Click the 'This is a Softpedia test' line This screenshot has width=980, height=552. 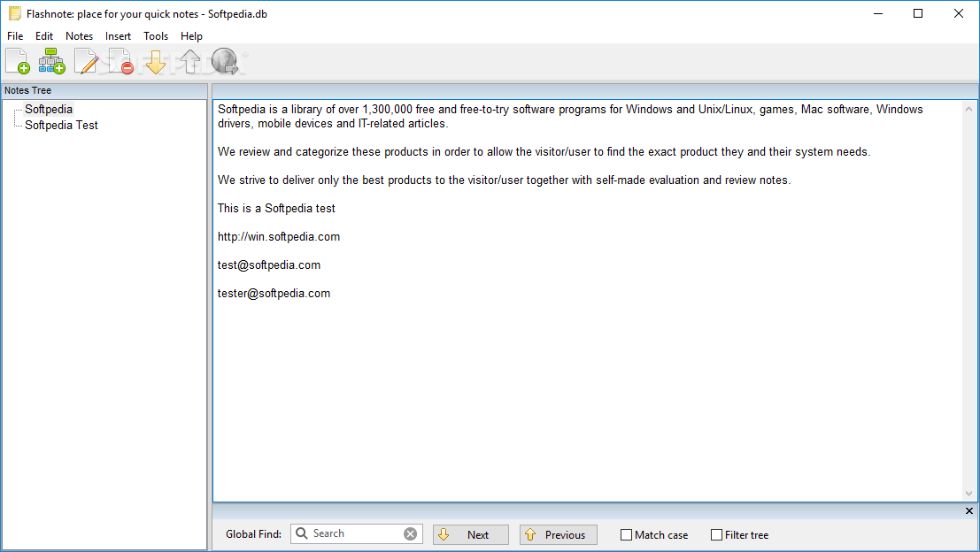pyautogui.click(x=276, y=209)
